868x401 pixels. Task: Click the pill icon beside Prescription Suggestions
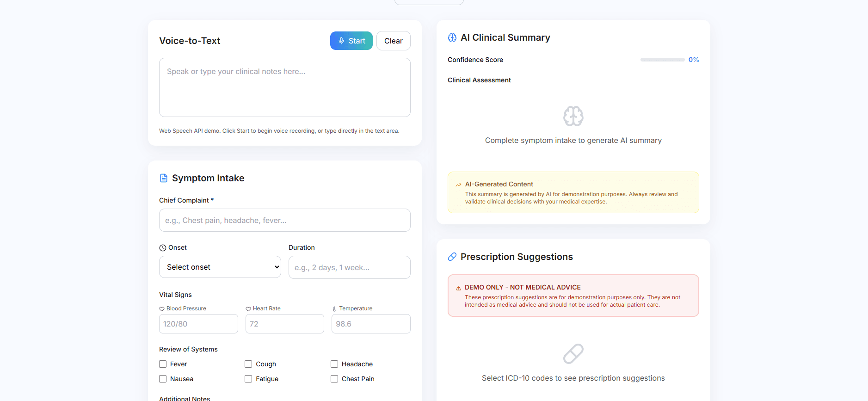click(452, 257)
